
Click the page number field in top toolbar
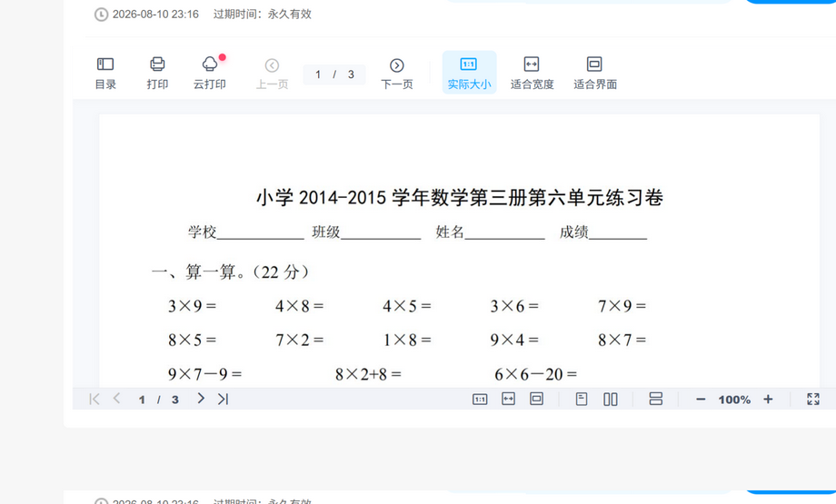pyautogui.click(x=334, y=74)
